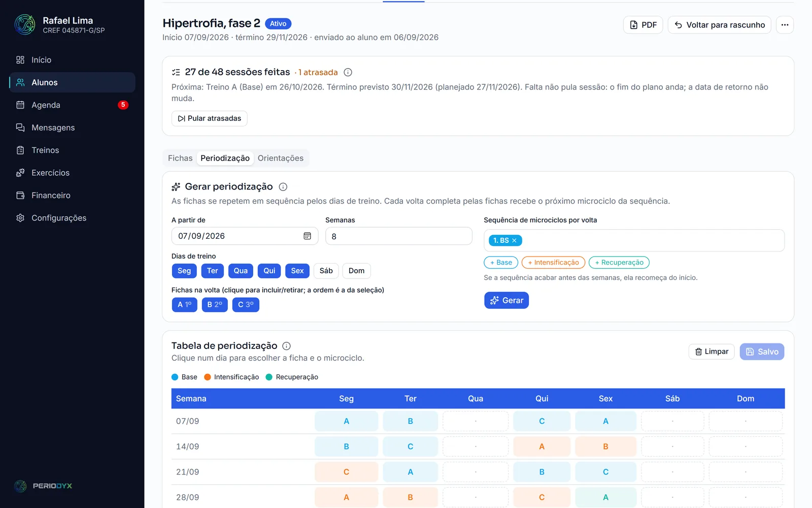812x508 pixels.
Task: Open Treinos in sidebar
Action: click(72, 150)
